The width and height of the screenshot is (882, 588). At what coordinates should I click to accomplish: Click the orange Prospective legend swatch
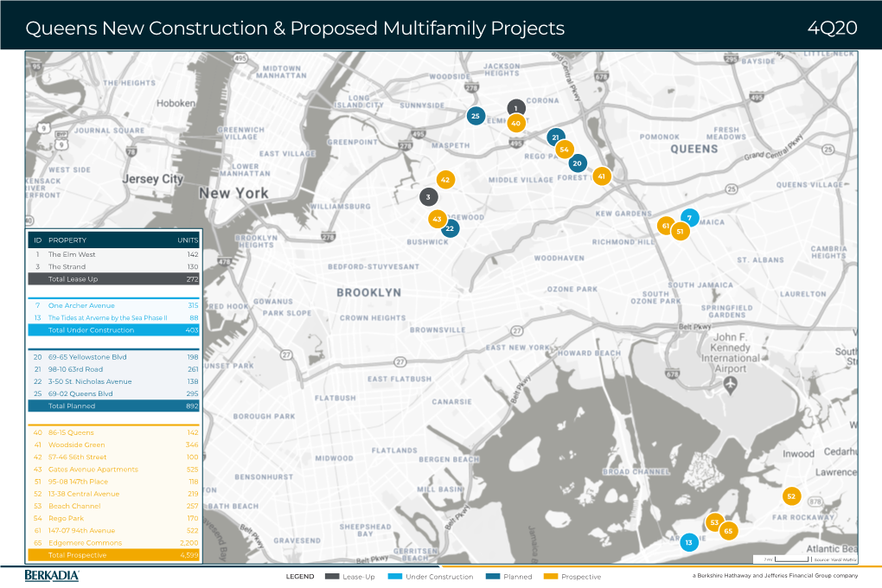pyautogui.click(x=550, y=577)
